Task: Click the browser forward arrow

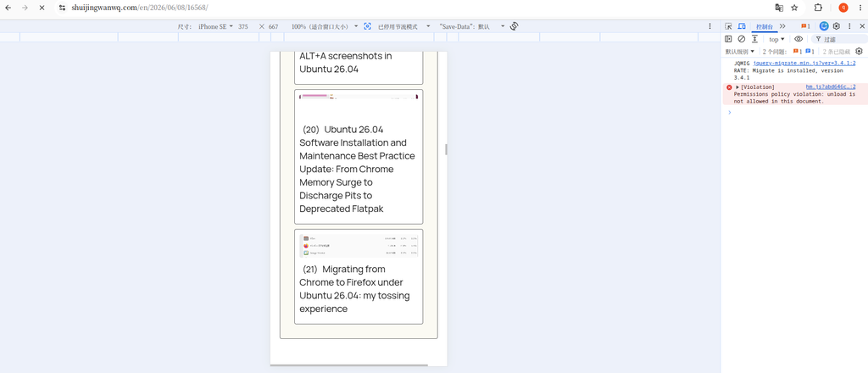Action: pyautogui.click(x=25, y=8)
